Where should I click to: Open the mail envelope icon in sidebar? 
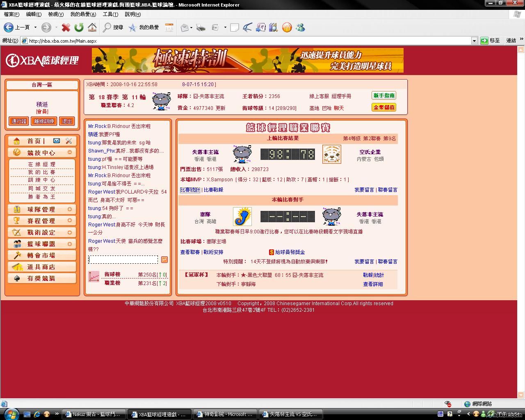tap(57, 141)
